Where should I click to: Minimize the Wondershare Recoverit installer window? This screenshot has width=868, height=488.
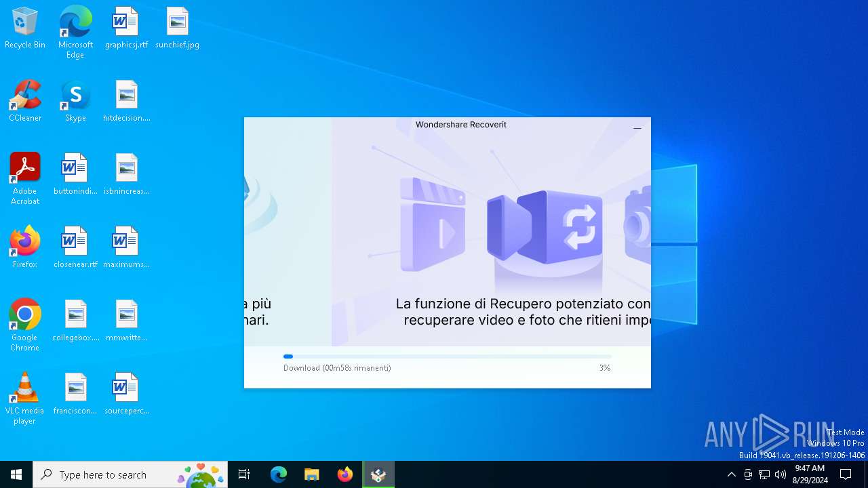[x=637, y=127]
